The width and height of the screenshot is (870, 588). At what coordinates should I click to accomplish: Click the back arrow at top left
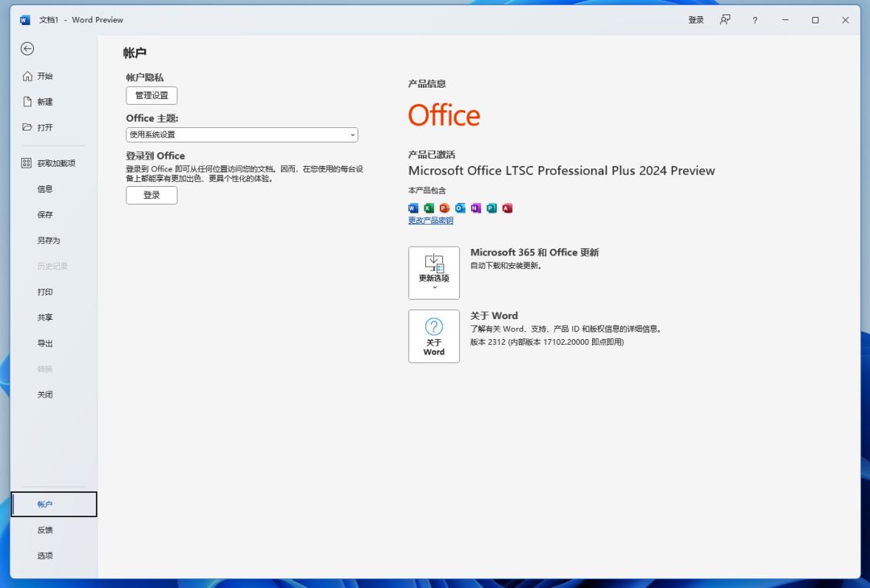coord(27,48)
